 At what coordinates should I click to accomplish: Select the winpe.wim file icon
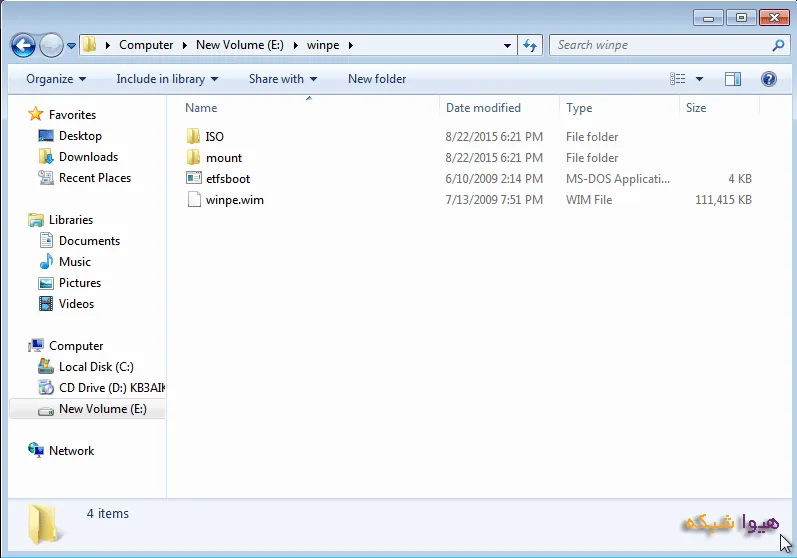tap(194, 199)
